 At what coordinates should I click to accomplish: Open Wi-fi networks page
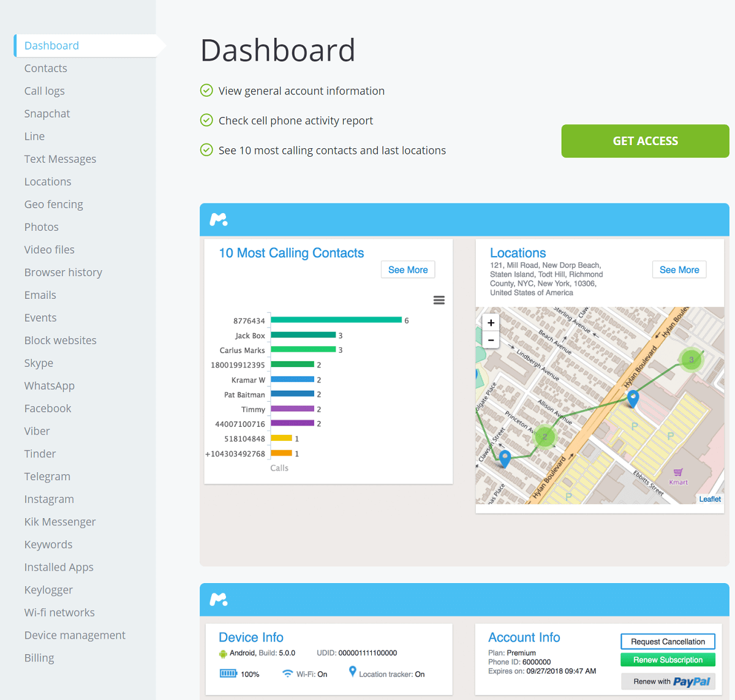(x=59, y=612)
